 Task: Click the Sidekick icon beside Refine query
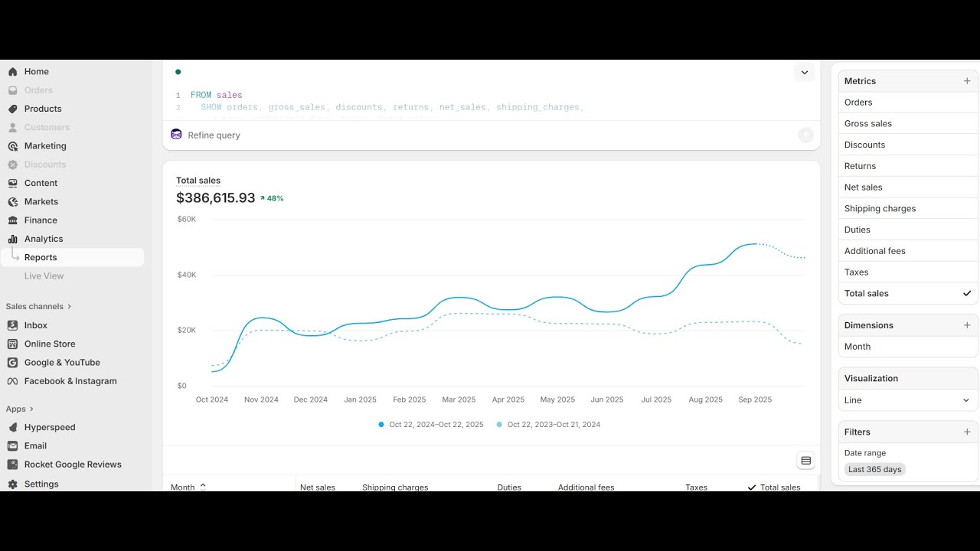pyautogui.click(x=176, y=135)
